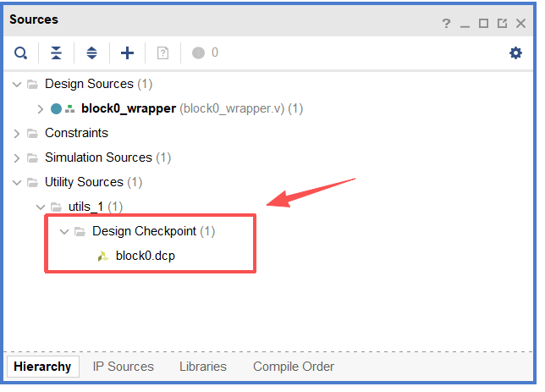The height and width of the screenshot is (392, 545).
Task: Click the teal top-module dot beside block0_wrapper
Action: (56, 109)
